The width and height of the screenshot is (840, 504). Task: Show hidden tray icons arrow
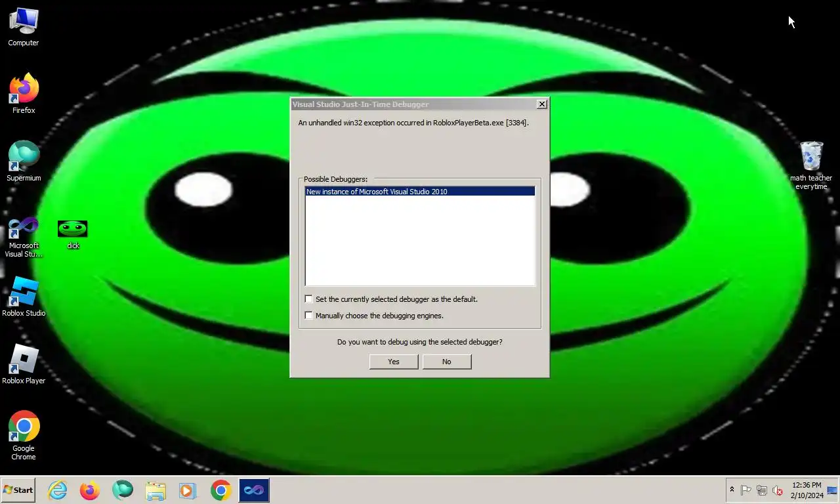click(732, 490)
